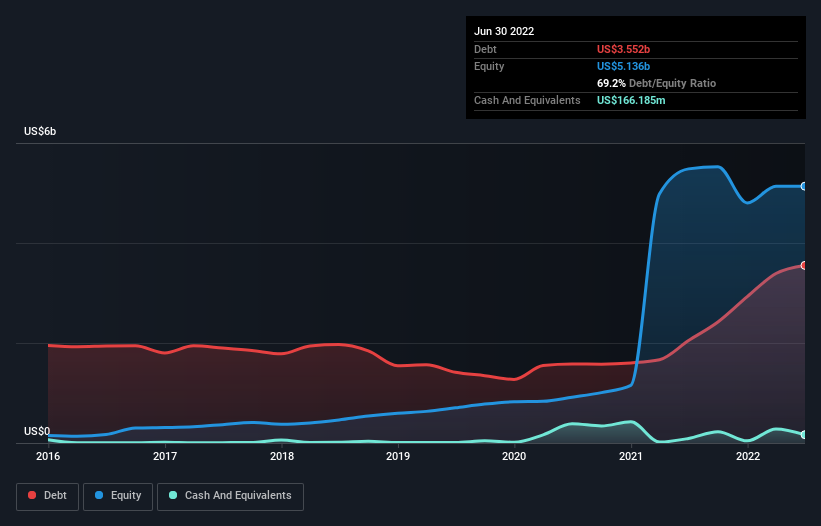Toggle the Debt legend button
This screenshot has width=821, height=526.
(47, 496)
